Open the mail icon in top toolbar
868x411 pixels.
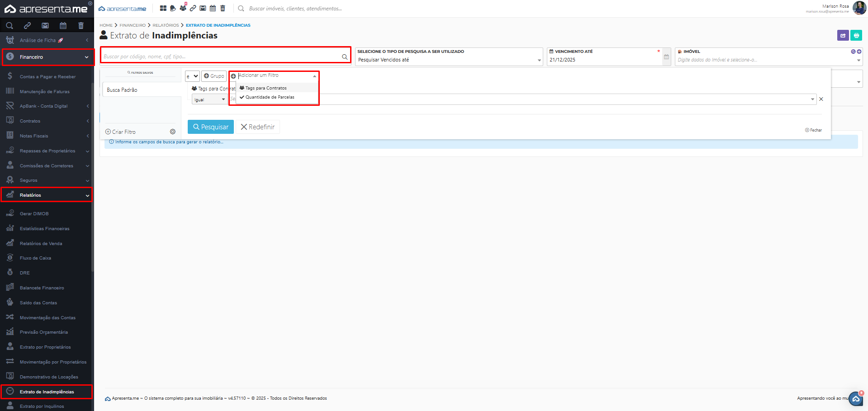pos(203,8)
